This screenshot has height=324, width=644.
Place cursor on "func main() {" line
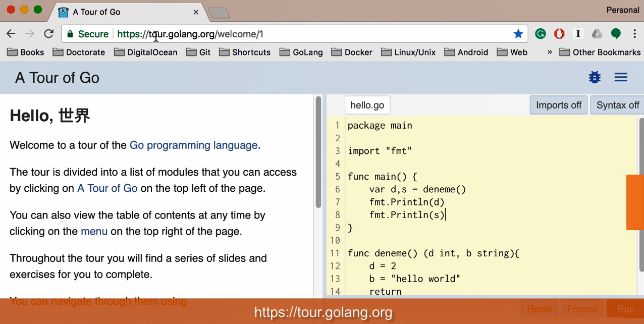(x=383, y=177)
